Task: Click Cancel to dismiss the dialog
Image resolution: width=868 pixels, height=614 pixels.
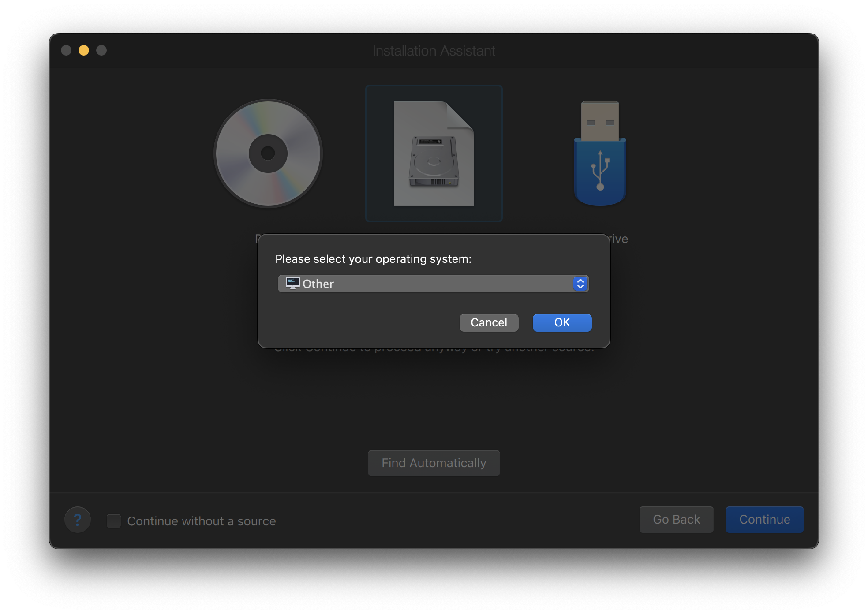Action: pyautogui.click(x=488, y=323)
